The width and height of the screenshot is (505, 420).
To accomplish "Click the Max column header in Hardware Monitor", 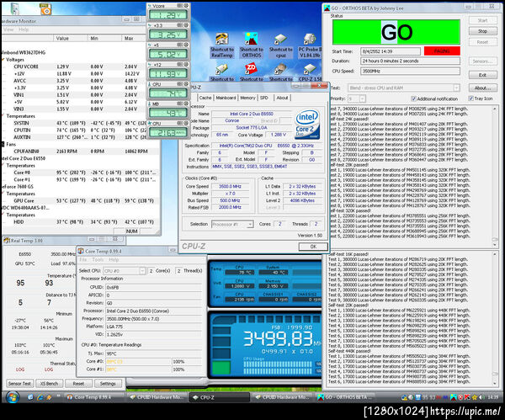I will [134, 38].
